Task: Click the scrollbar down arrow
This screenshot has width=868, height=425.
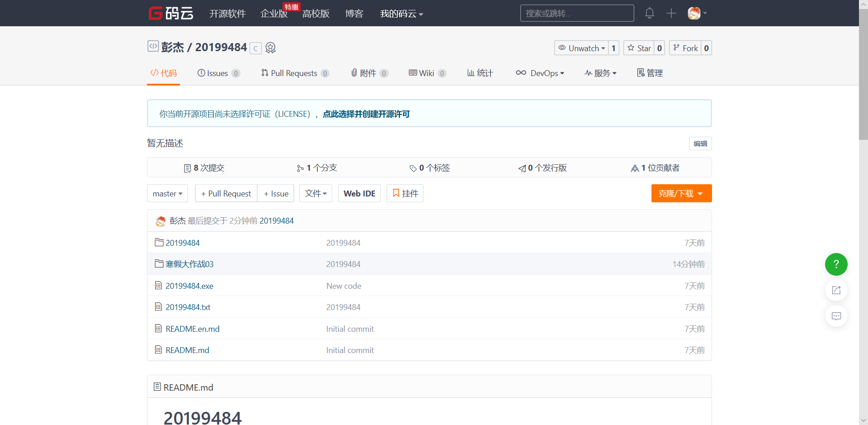Action: point(863,420)
